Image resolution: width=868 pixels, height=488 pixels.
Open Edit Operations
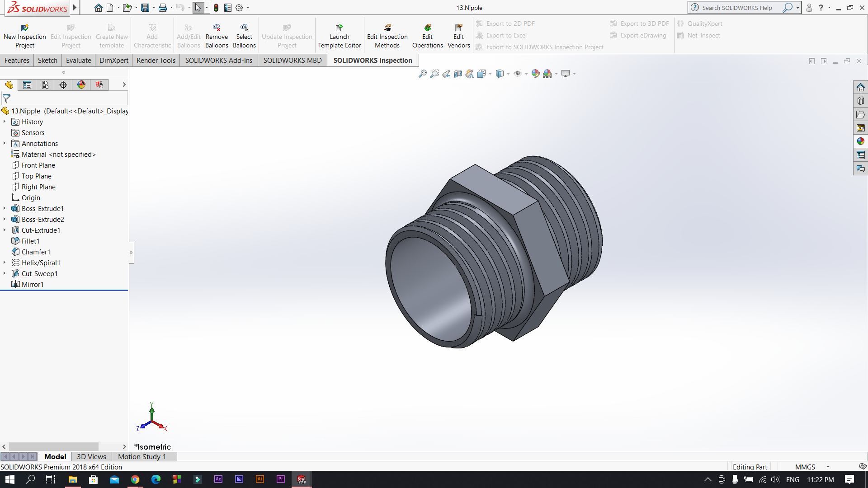pos(427,36)
